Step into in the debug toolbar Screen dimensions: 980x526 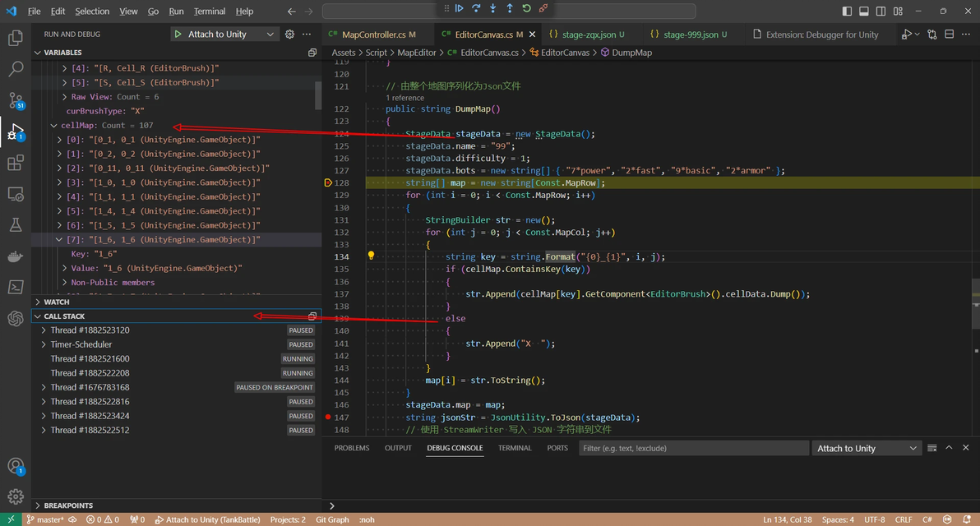(x=493, y=9)
